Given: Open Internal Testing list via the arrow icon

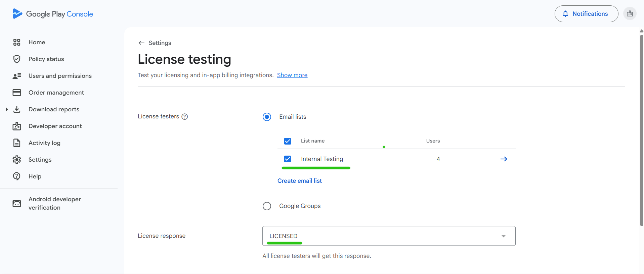Looking at the screenshot, I should 504,159.
